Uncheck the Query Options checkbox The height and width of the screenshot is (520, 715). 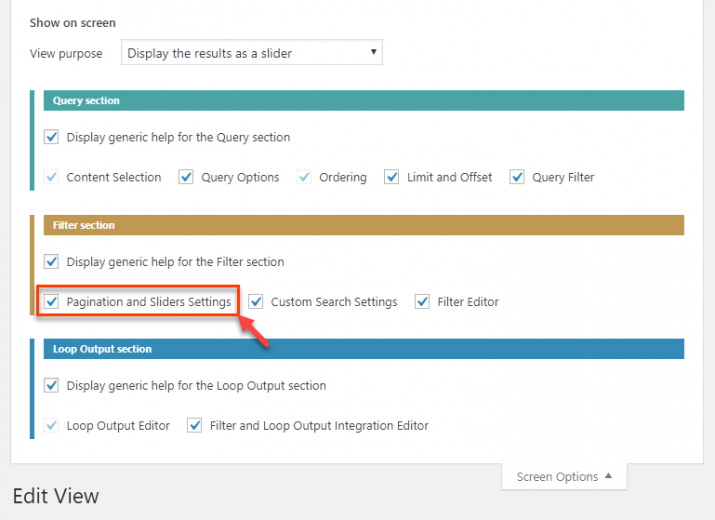pyautogui.click(x=186, y=177)
